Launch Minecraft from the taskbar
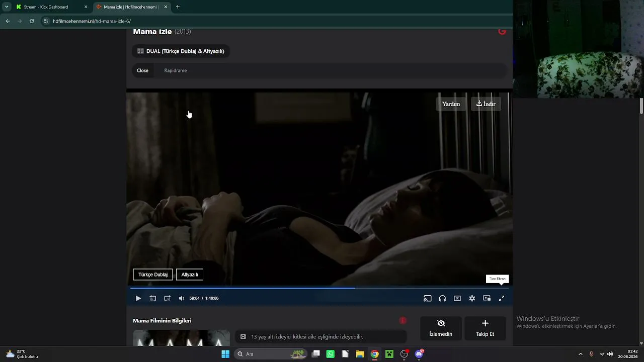The width and height of the screenshot is (644, 362). coord(389,354)
